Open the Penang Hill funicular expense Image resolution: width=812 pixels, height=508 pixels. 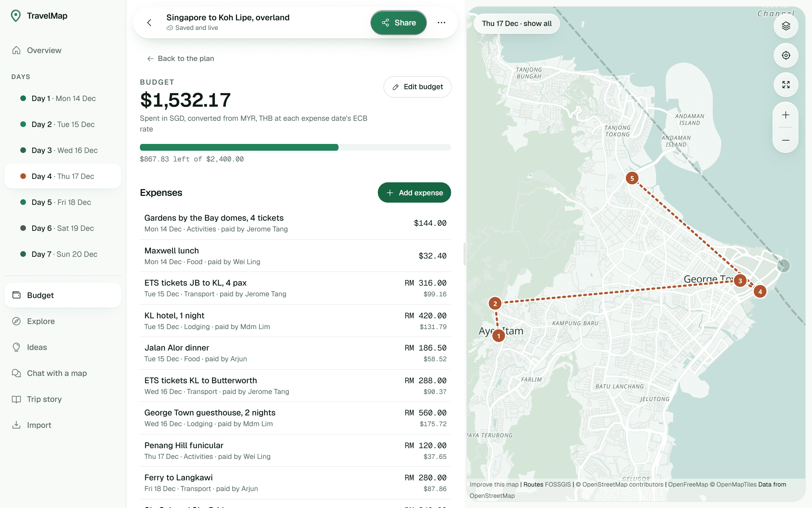(295, 450)
